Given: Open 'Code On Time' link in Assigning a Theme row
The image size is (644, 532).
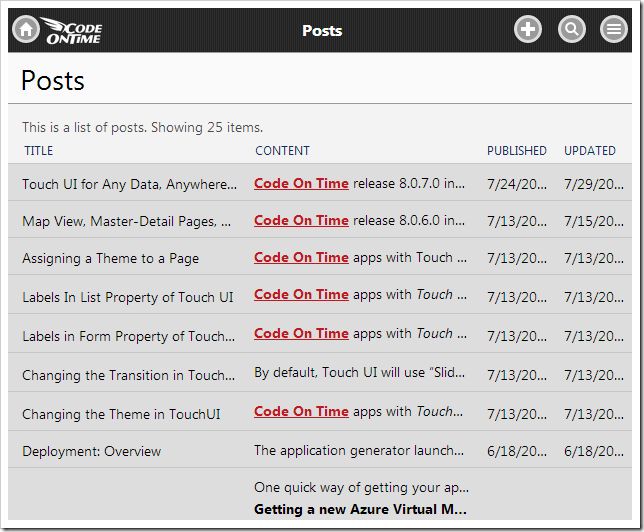Looking at the screenshot, I should tap(301, 258).
